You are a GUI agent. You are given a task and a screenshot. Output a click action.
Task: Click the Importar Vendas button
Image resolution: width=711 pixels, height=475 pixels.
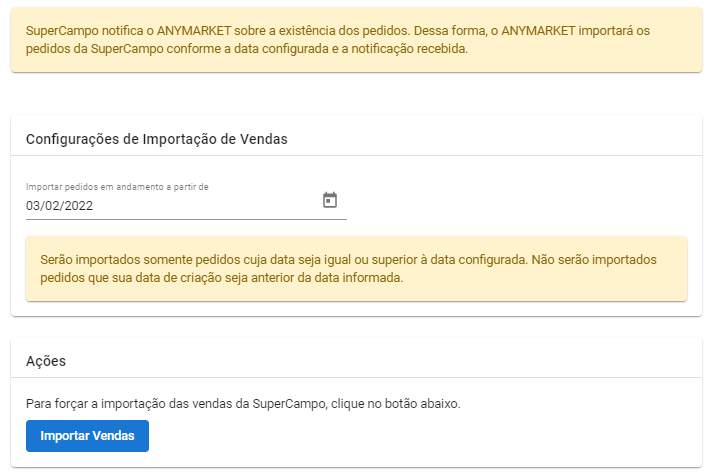coord(87,436)
